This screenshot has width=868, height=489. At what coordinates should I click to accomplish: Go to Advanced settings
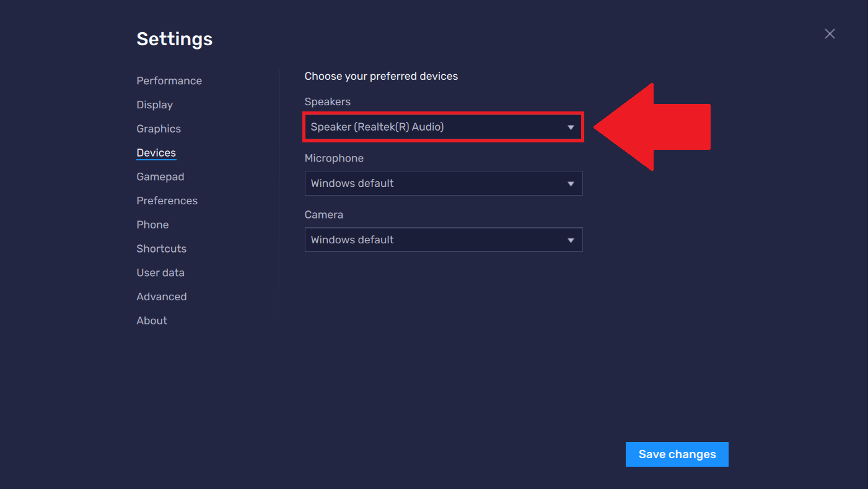pyautogui.click(x=162, y=296)
